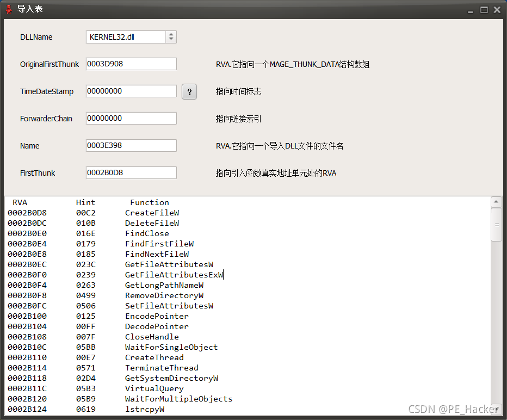Viewport: 507px width, 420px height.
Task: Click RVA value 0002B0DC
Action: coord(27,223)
